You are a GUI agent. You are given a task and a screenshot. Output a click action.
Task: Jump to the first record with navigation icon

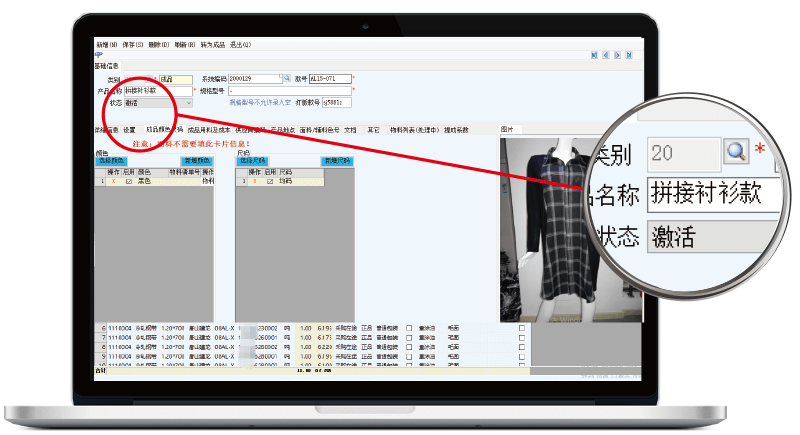coord(594,55)
